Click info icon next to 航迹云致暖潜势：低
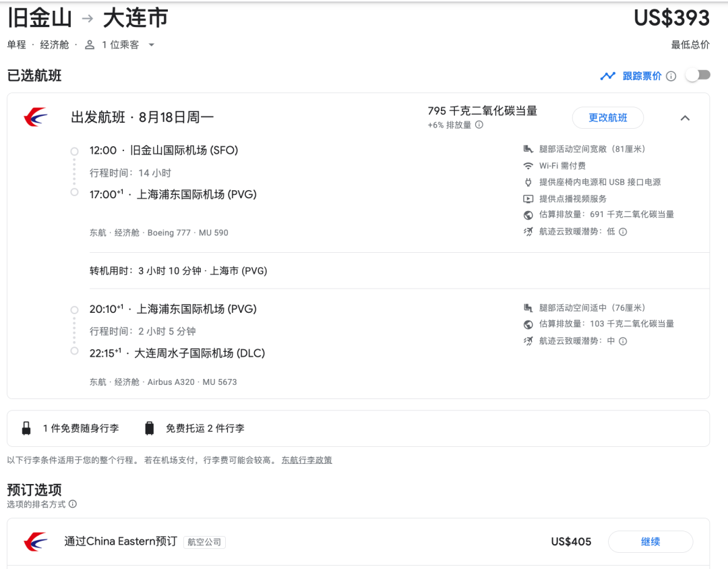The width and height of the screenshot is (728, 569). pyautogui.click(x=623, y=232)
